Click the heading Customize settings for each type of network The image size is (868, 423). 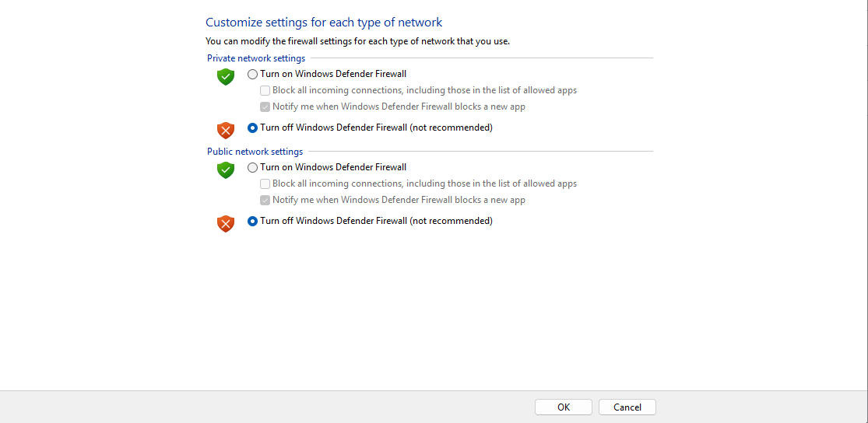(x=324, y=23)
